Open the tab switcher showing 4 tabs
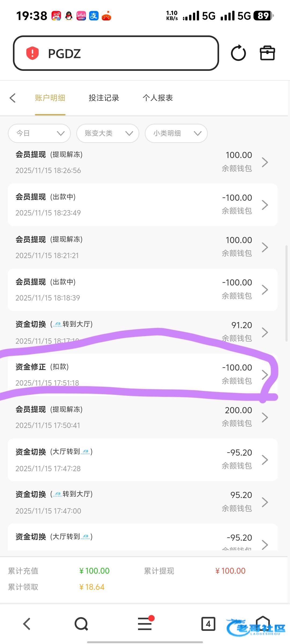This screenshot has height=644, width=290. click(208, 624)
